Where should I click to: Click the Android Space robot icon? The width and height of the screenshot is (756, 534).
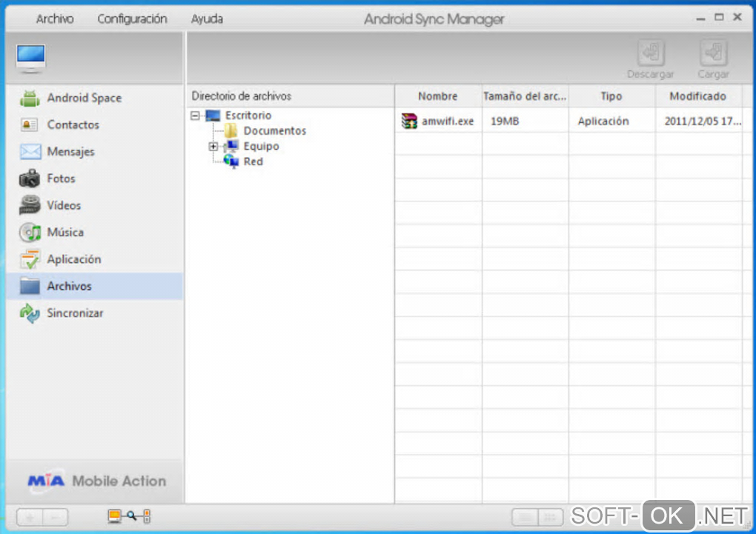coord(30,99)
